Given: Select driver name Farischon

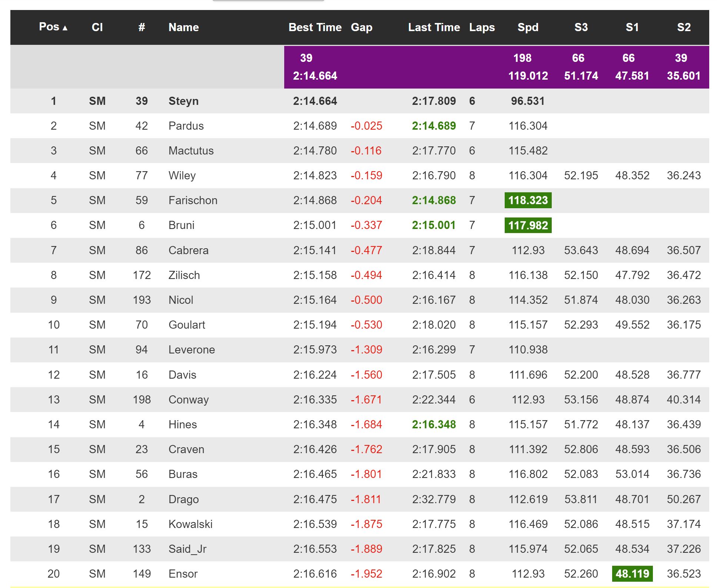Looking at the screenshot, I should pos(193,200).
